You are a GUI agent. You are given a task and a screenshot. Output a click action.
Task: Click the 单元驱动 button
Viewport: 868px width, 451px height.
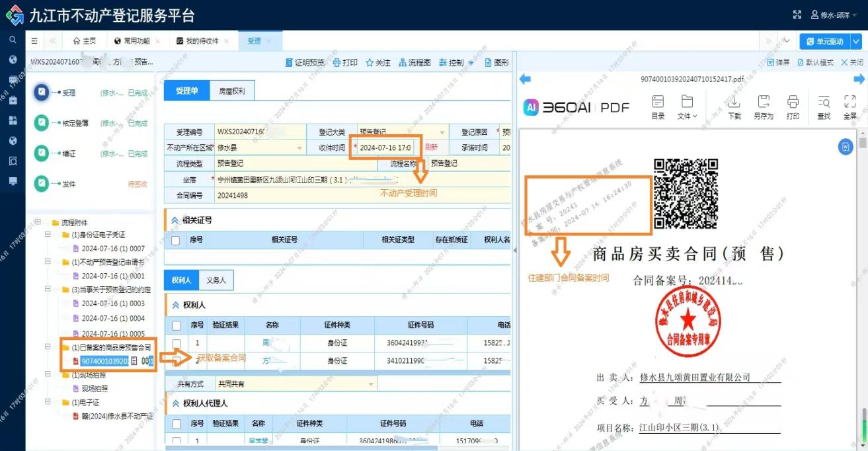[x=824, y=41]
